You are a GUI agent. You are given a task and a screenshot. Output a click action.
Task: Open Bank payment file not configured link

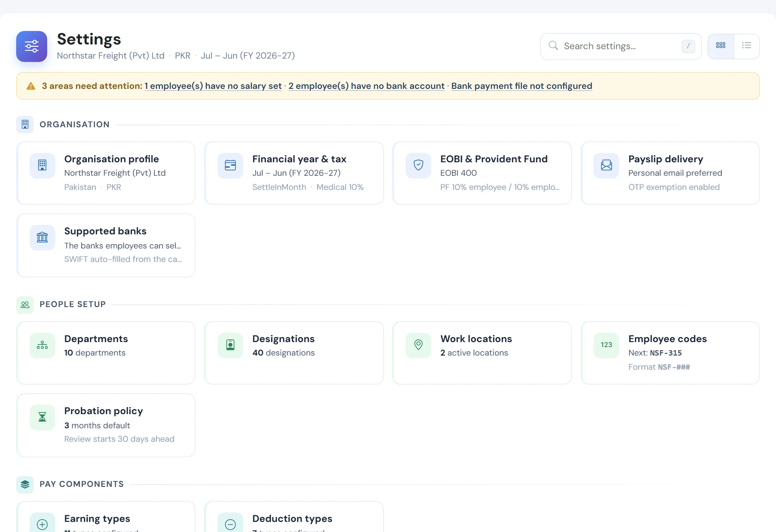(x=522, y=86)
